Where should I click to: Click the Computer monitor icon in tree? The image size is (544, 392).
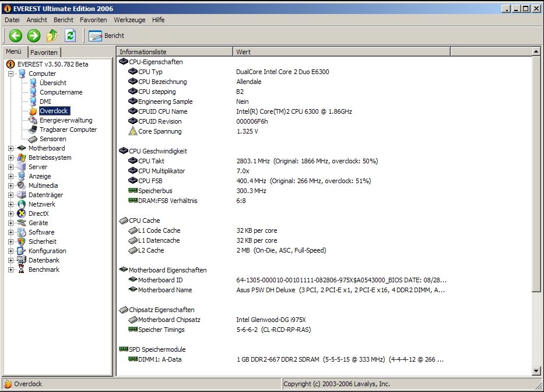point(22,73)
